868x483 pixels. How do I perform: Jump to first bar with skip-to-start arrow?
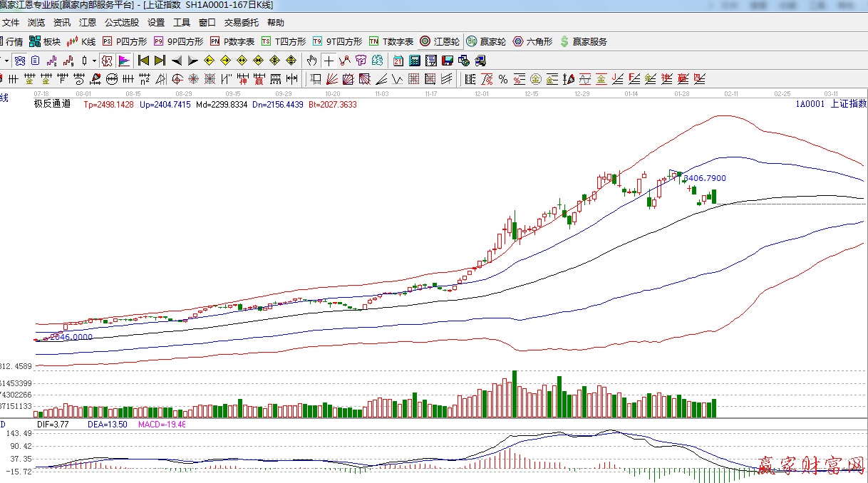(x=143, y=61)
